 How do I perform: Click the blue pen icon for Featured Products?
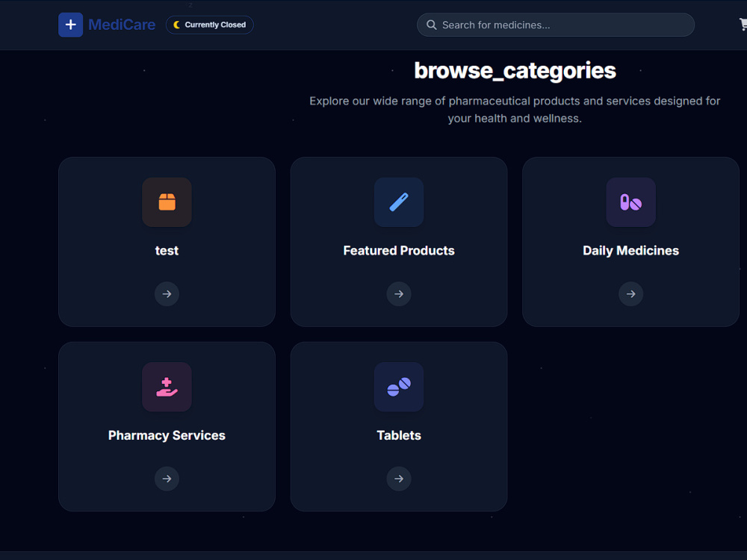[399, 202]
